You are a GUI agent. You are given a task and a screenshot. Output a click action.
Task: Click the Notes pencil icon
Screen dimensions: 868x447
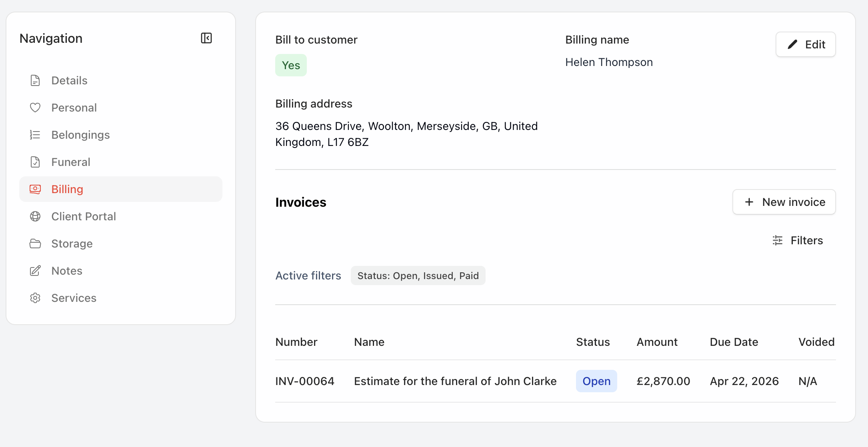coord(35,271)
